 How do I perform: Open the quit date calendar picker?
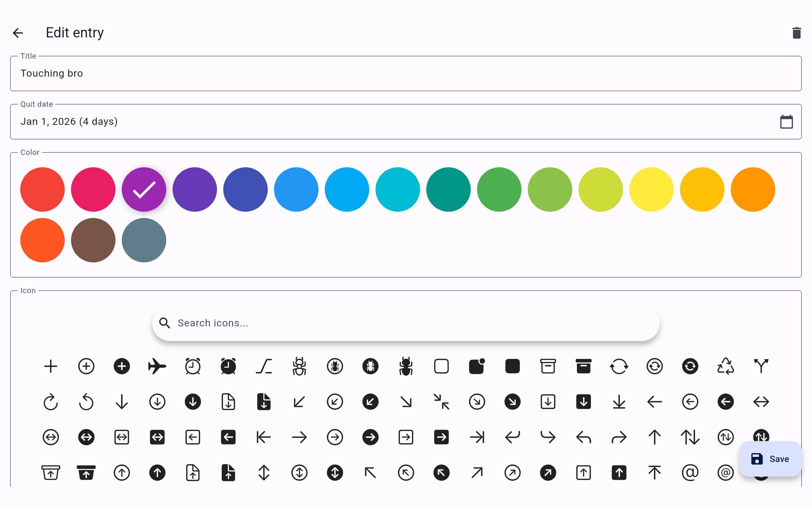786,122
